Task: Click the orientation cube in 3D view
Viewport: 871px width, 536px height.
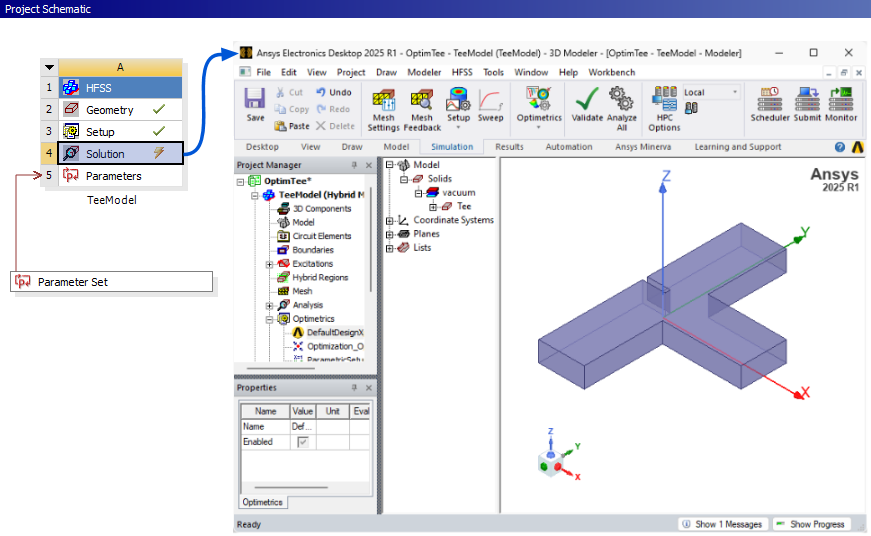Action: click(550, 463)
